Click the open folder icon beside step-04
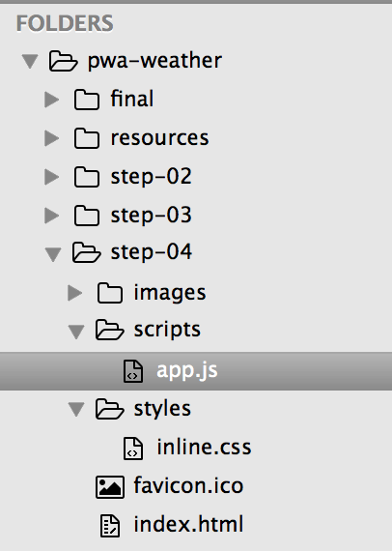Viewport: 392px width, 551px height. pyautogui.click(x=86, y=252)
